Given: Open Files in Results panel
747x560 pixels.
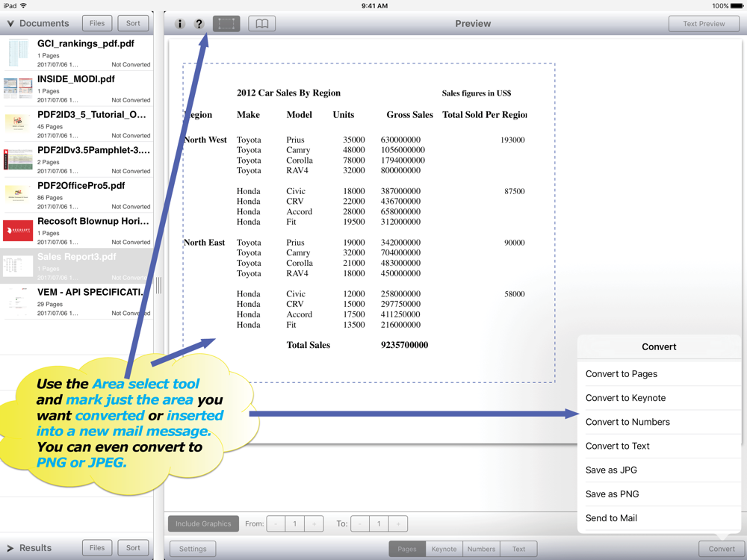Looking at the screenshot, I should point(97,547).
